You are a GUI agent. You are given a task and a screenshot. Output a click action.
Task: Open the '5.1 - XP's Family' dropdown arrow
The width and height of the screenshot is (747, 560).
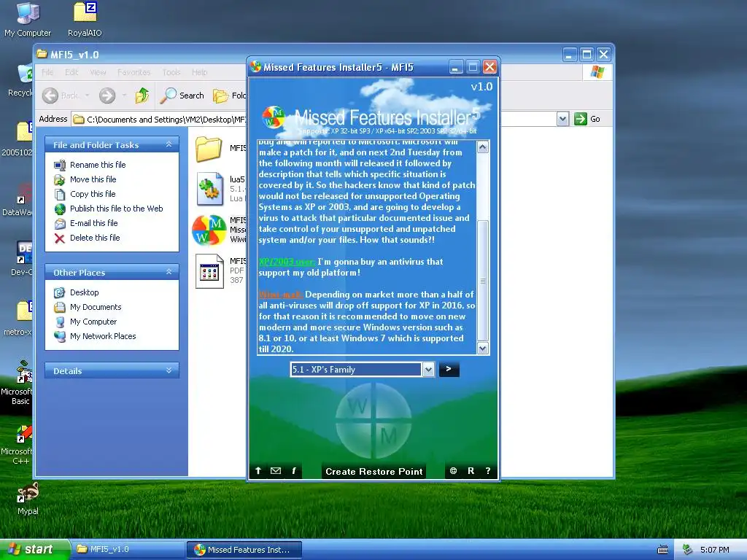428,370
